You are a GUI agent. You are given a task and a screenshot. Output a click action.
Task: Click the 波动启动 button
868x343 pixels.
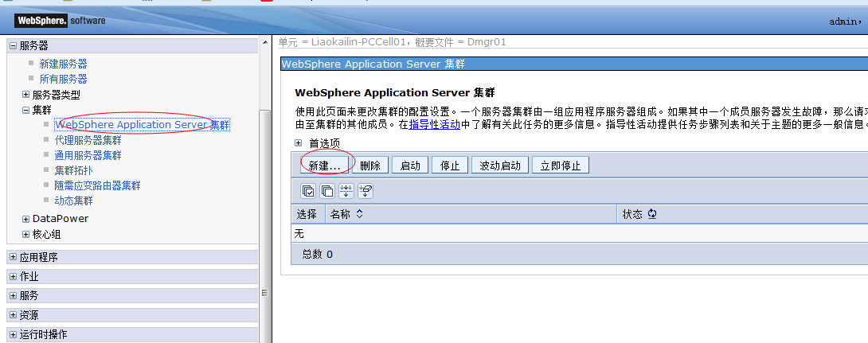tap(500, 166)
